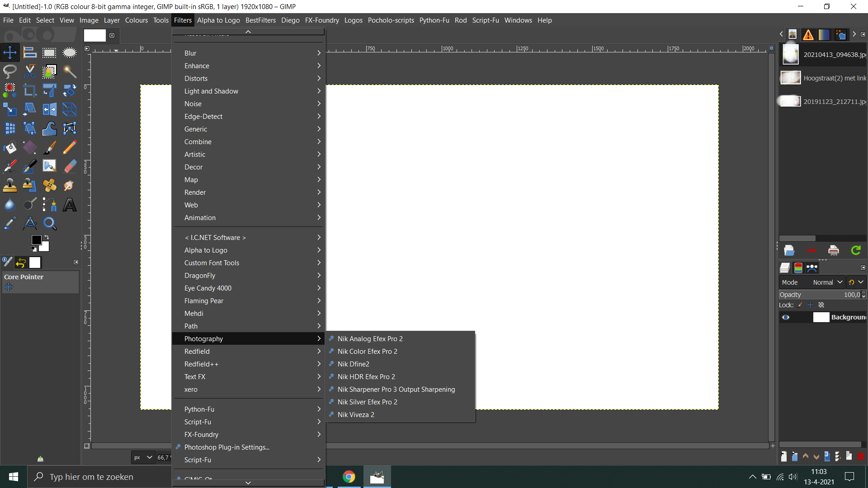Image resolution: width=868 pixels, height=488 pixels.
Task: Pick the Free Select lasso tool
Action: point(10,71)
